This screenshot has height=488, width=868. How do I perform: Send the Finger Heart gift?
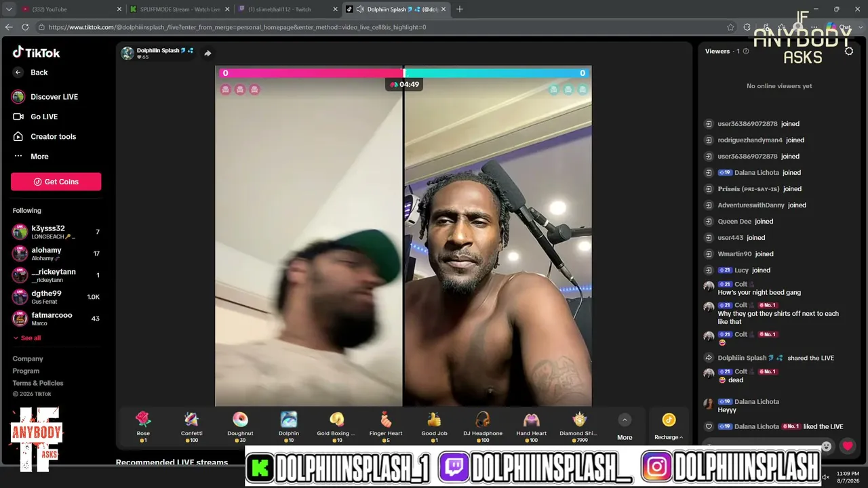386,426
